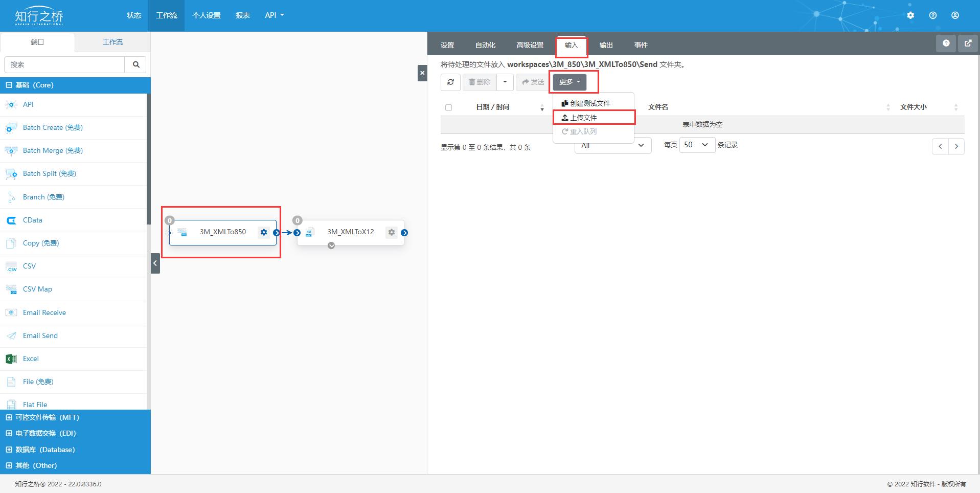Switch to the 输出 tab
980x493 pixels.
point(606,45)
